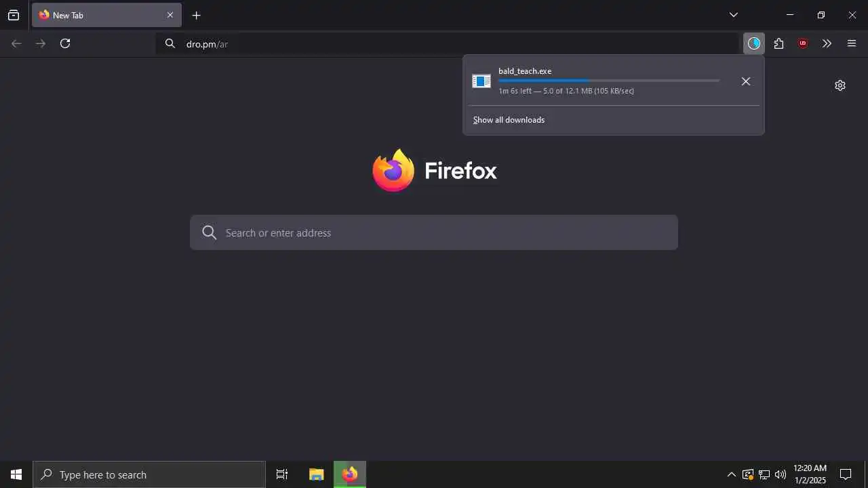This screenshot has height=488, width=868.
Task: Click Show all downloads
Action: click(x=509, y=120)
